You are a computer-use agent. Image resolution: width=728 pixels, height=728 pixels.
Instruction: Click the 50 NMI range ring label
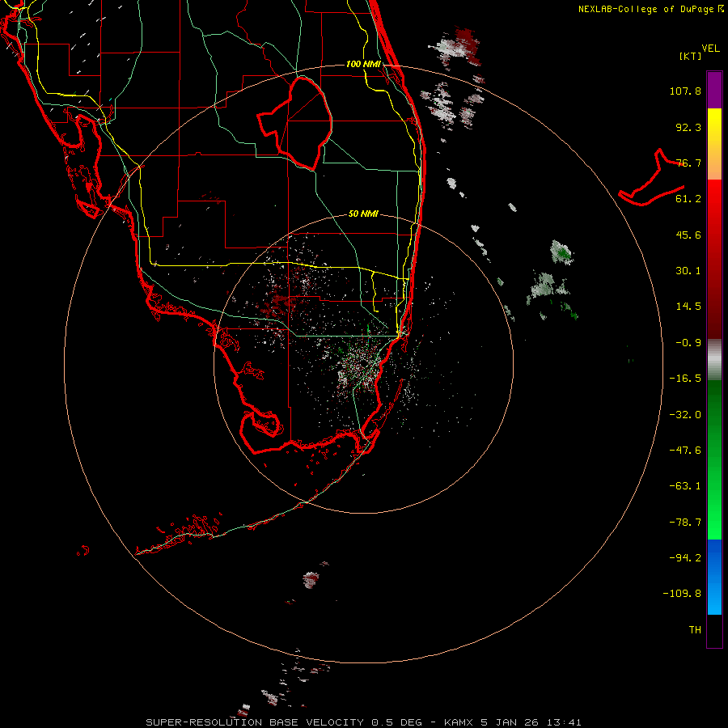tap(363, 214)
